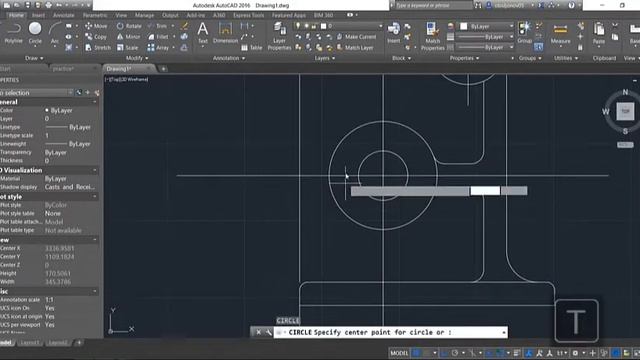Viewport: 640px width, 360px height.
Task: Expand the Modify panel dropdown
Action: (137, 58)
